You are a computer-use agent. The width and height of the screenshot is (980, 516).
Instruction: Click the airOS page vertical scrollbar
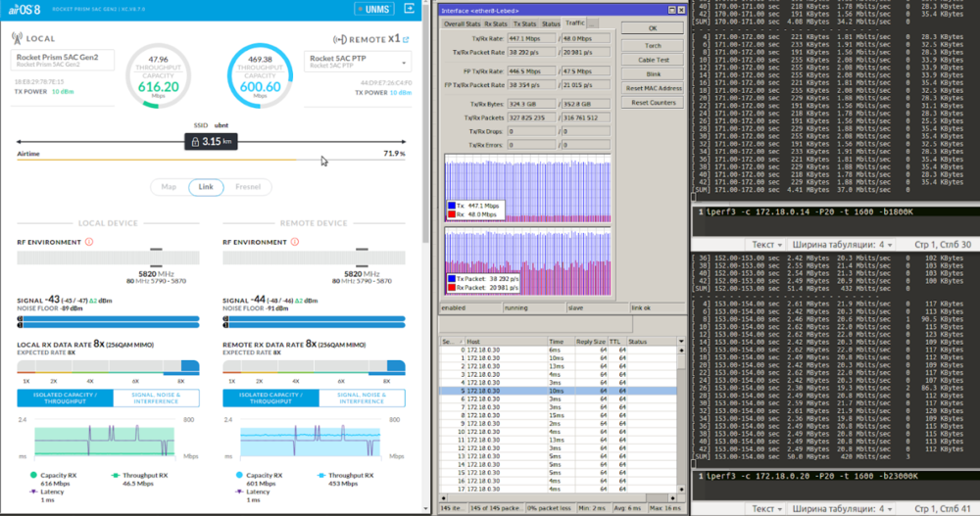426,258
